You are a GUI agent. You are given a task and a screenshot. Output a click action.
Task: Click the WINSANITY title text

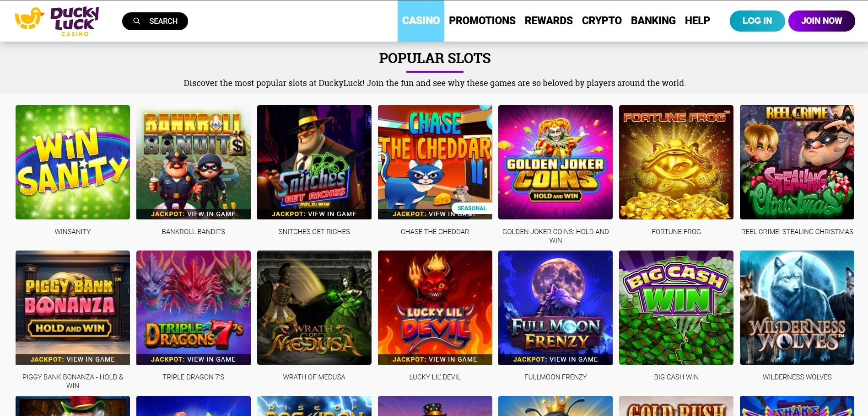tap(73, 232)
